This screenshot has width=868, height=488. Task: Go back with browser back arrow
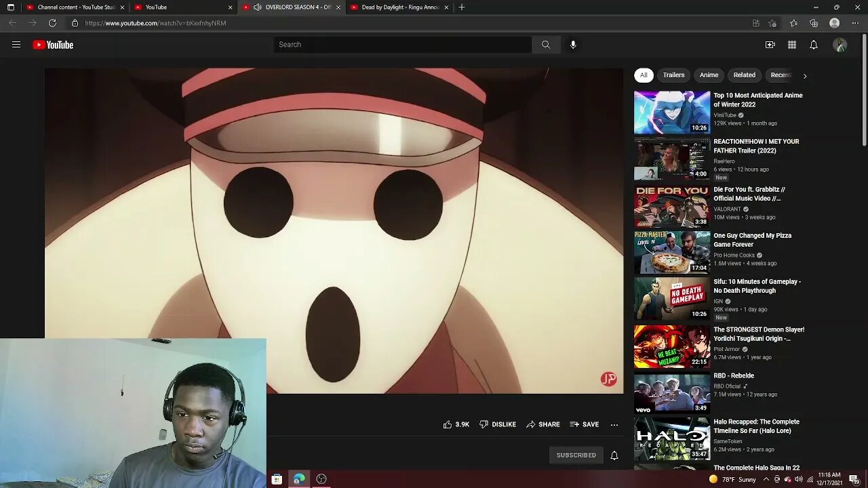12,23
